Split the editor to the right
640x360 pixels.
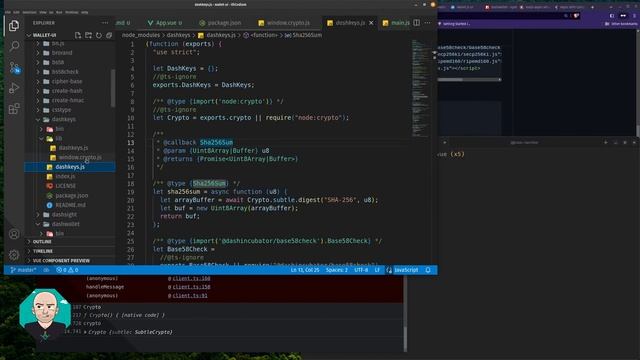pyautogui.click(x=416, y=23)
